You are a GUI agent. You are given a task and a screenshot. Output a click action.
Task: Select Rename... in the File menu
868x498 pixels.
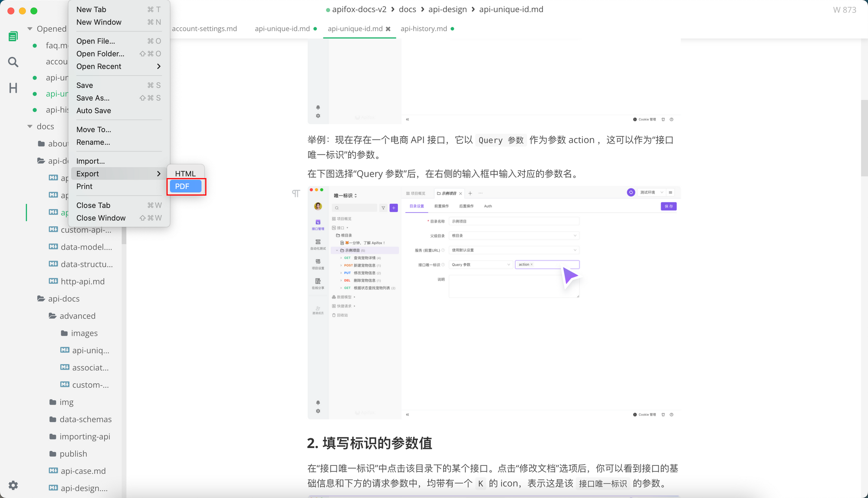93,142
